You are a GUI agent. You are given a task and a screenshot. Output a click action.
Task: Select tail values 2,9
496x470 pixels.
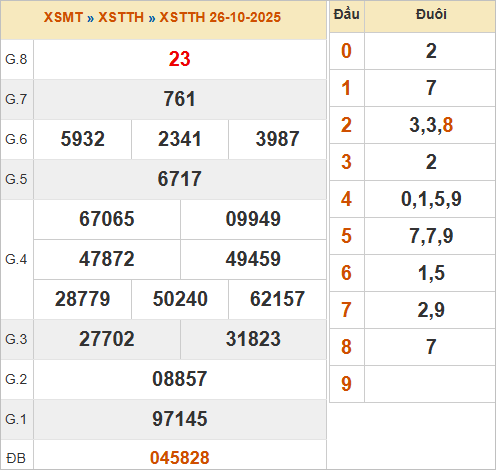point(431,310)
